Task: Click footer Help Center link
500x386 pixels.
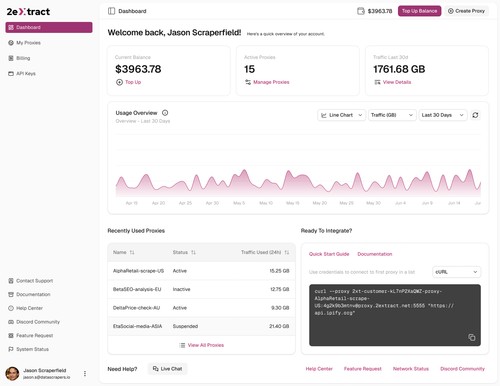Action: pos(319,369)
